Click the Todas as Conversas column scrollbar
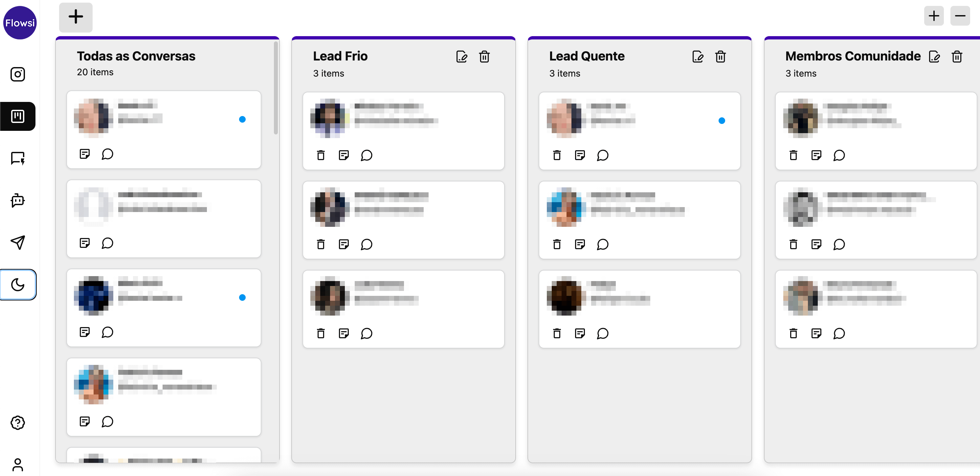Screen dimensions: 980x476 coord(276,87)
